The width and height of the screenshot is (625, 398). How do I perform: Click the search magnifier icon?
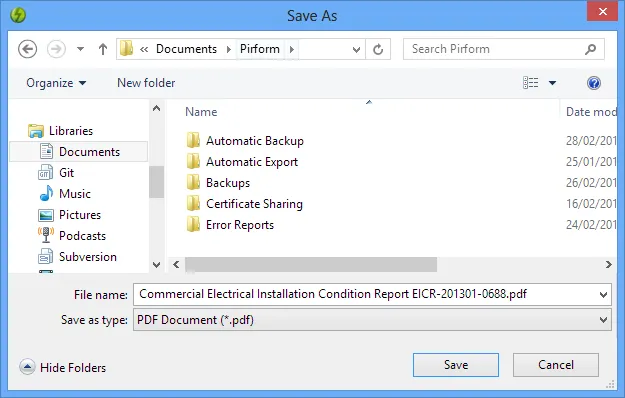(x=590, y=49)
